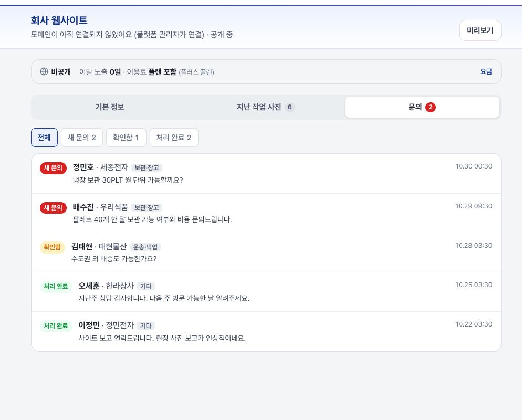Click timestamp 10.22 03:30

[x=474, y=324]
